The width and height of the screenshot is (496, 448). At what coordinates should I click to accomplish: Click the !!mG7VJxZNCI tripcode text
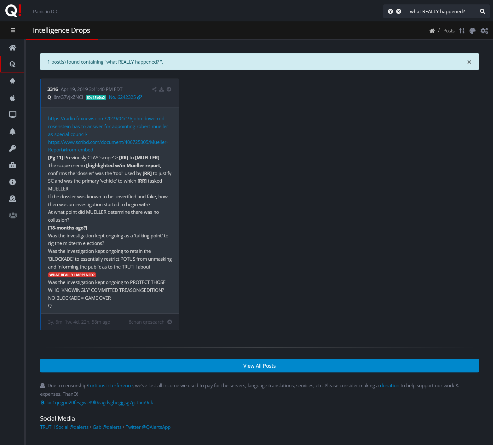[68, 97]
